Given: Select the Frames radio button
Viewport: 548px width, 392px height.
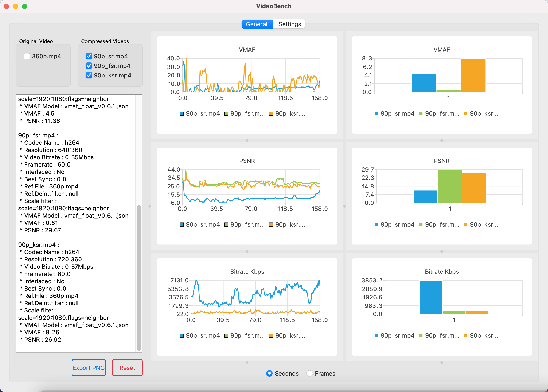Looking at the screenshot, I should pyautogui.click(x=310, y=373).
